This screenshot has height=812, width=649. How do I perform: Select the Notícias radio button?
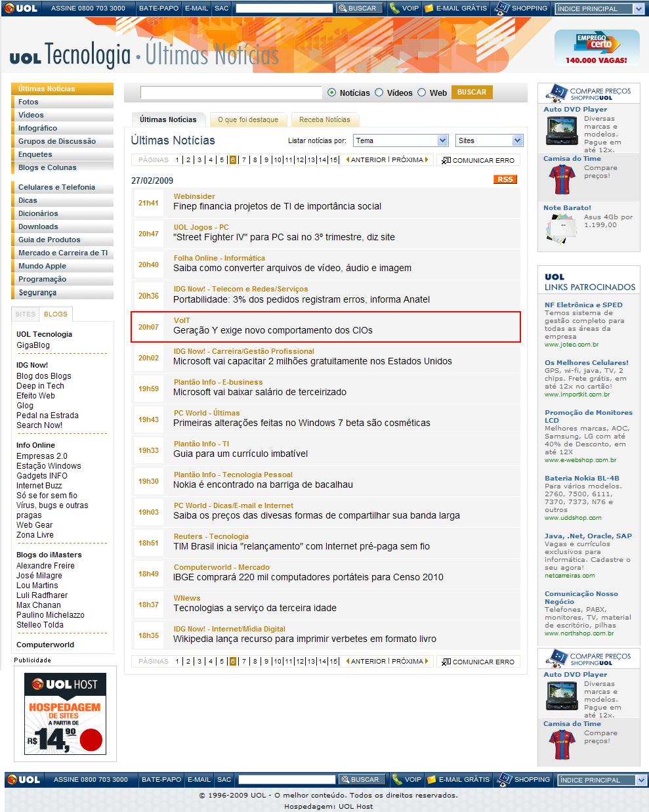point(331,93)
